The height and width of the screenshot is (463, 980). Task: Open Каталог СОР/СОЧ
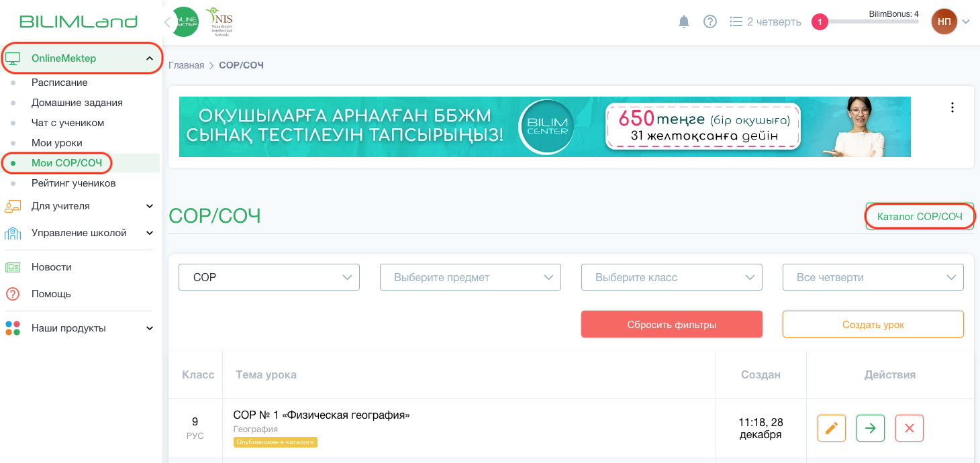[x=920, y=216]
